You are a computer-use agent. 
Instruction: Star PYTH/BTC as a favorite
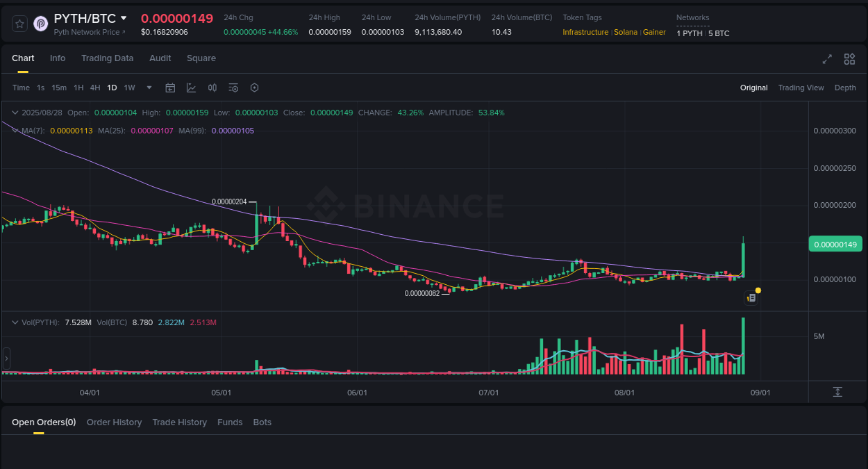coord(19,23)
